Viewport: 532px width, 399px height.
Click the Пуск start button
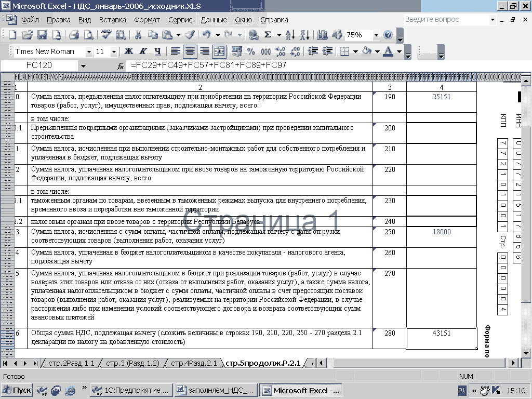[x=17, y=390]
